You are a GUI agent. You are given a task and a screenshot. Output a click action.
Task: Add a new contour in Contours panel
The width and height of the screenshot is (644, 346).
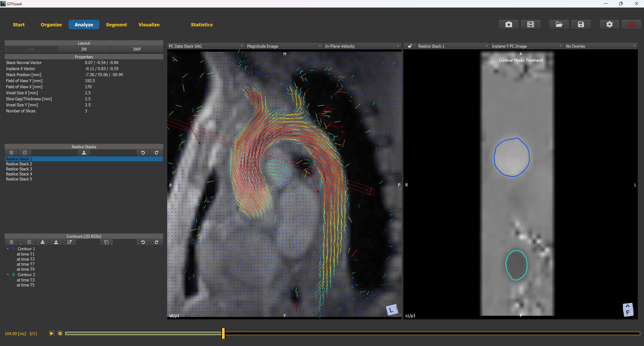pos(11,242)
